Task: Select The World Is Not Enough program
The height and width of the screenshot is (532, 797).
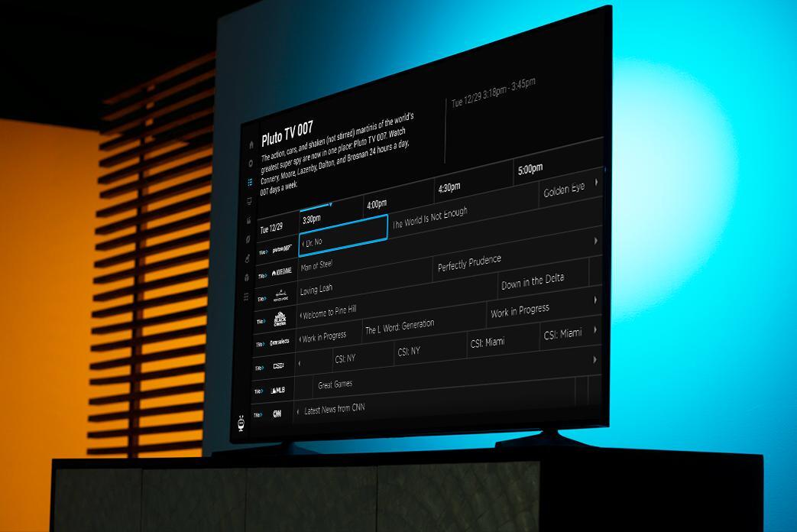Action: (x=429, y=219)
